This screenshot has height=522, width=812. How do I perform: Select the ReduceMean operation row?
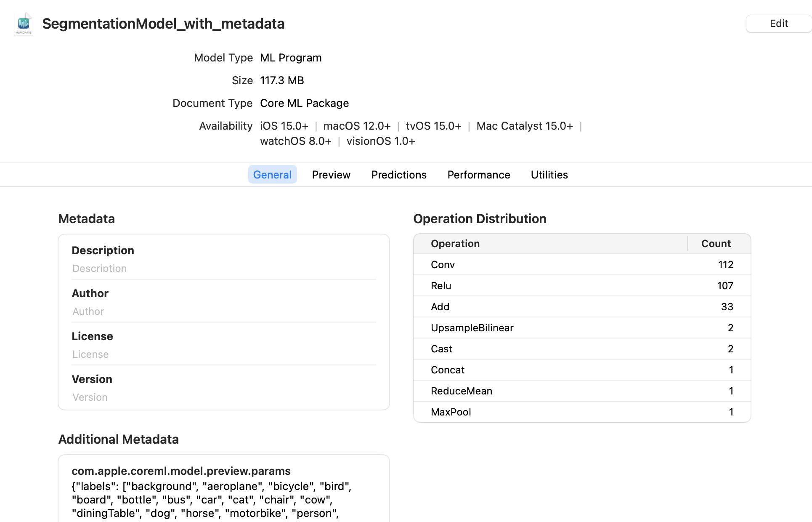582,391
